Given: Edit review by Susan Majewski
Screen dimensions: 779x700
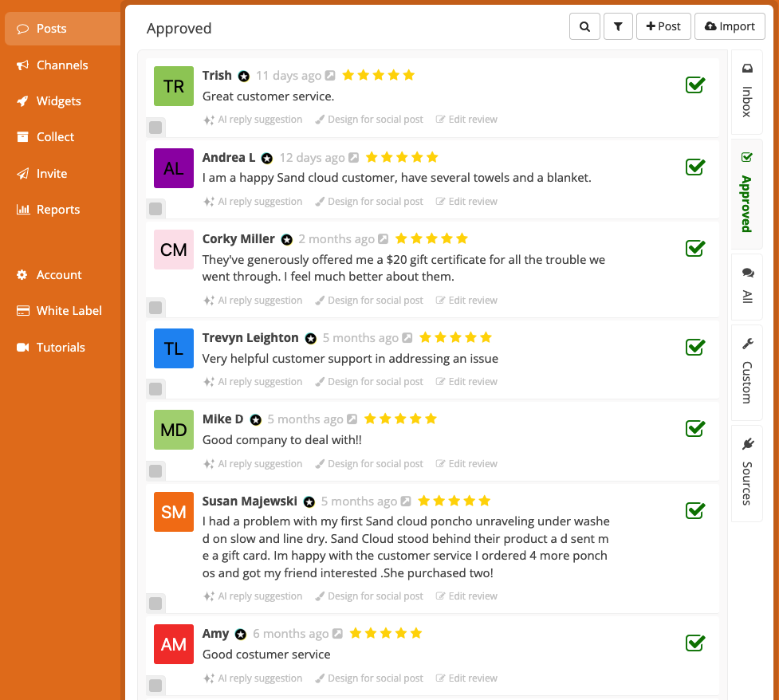Looking at the screenshot, I should point(466,596).
